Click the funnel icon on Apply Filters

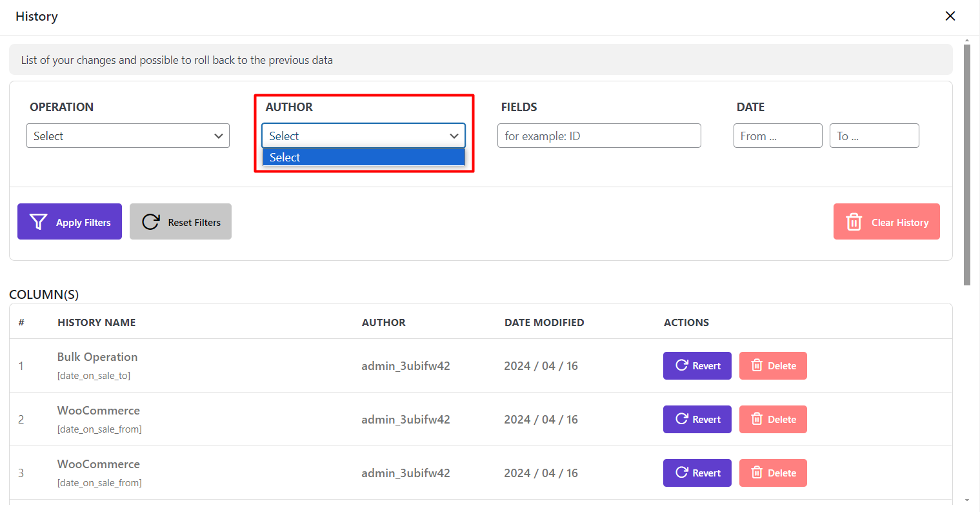pos(39,222)
